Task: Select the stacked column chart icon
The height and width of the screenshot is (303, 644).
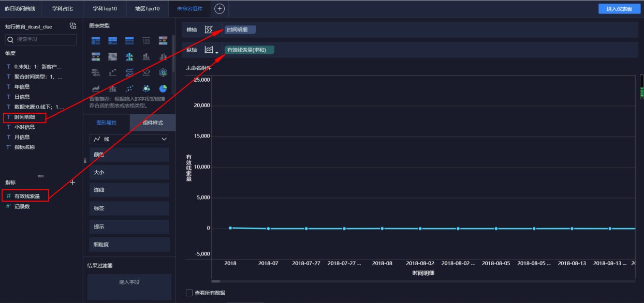Action: pos(146,56)
